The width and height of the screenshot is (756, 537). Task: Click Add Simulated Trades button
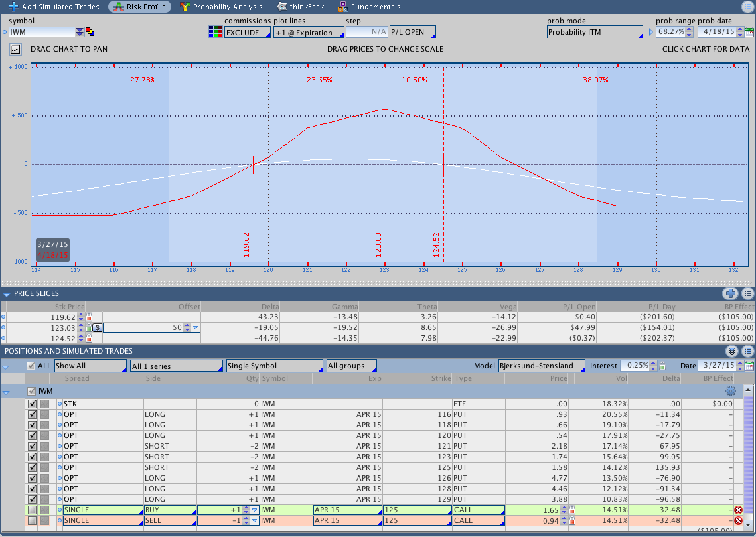54,7
